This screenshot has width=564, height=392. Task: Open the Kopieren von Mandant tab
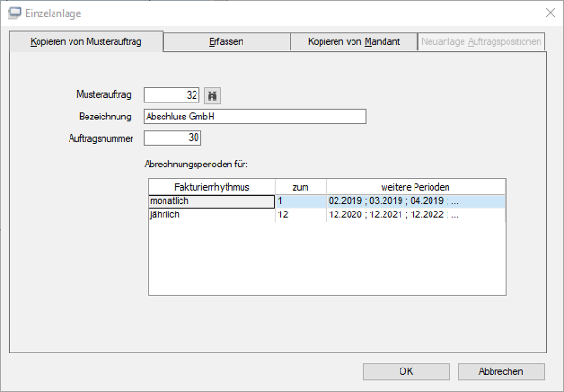tap(354, 41)
